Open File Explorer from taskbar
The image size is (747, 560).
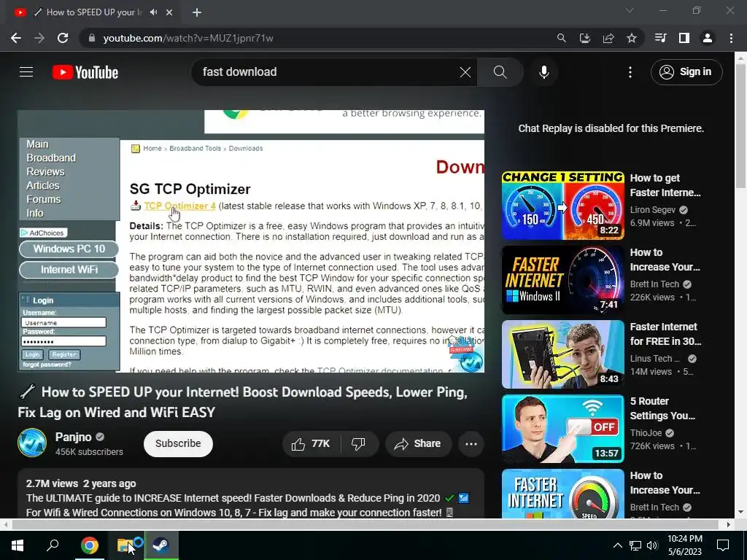[x=125, y=545]
